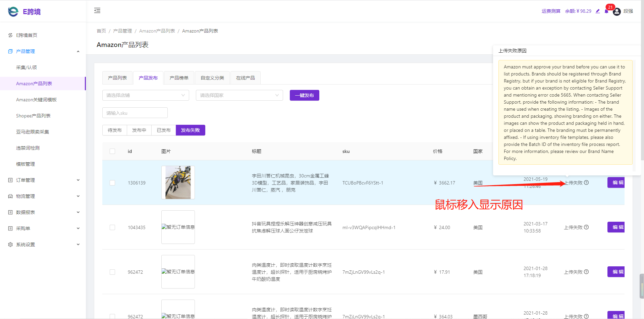Click the help icon for row 1306139's 上传失败
Screen dimensions: 644x319
pyautogui.click(x=586, y=182)
